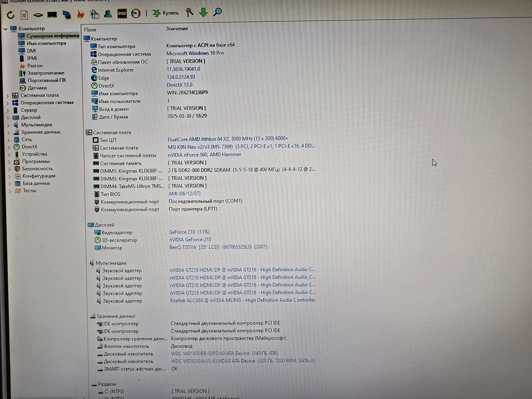The image size is (532, 399).
Task: Click the BenQ T201W monitor link
Action: (x=218, y=247)
